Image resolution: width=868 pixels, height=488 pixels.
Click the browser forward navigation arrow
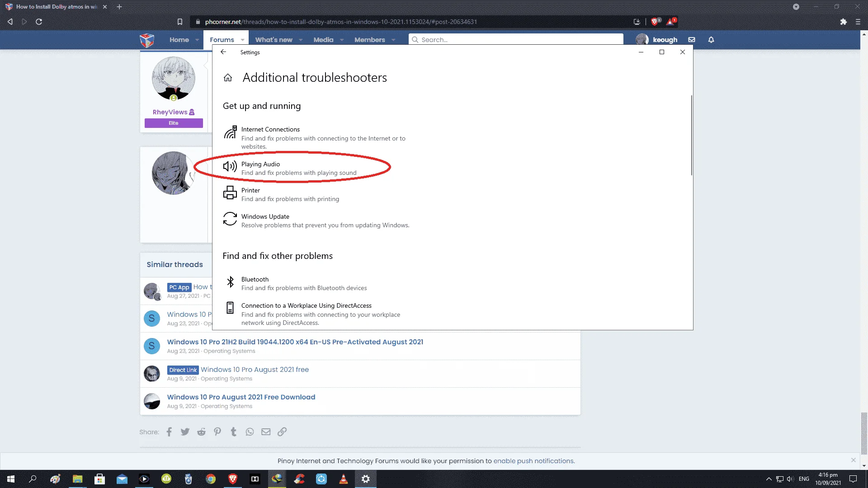coord(24,22)
